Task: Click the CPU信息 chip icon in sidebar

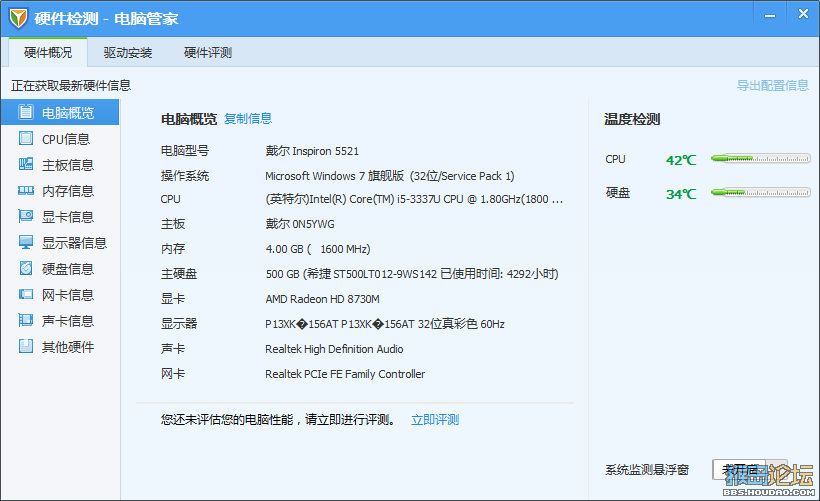Action: (26, 139)
